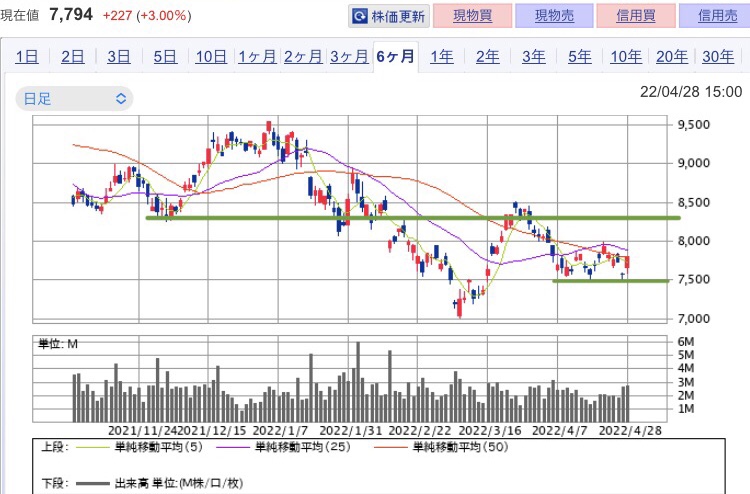
Task: Switch chart to 2ヶ月 period
Action: [x=303, y=57]
